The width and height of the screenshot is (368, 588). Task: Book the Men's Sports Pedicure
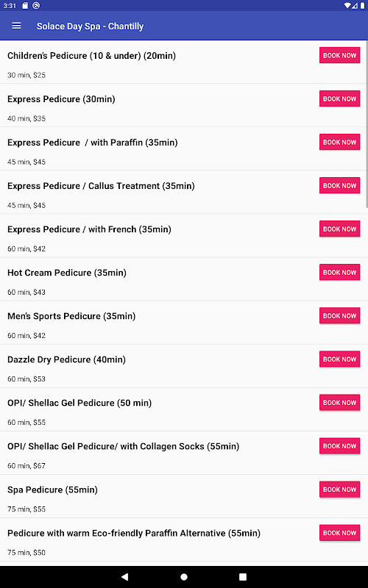(x=339, y=316)
